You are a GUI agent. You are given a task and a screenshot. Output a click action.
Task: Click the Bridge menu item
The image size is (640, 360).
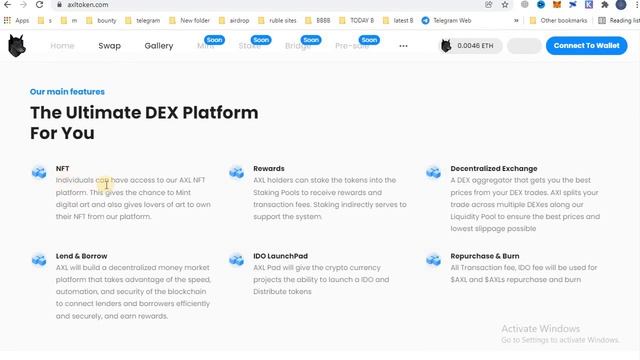point(298,46)
